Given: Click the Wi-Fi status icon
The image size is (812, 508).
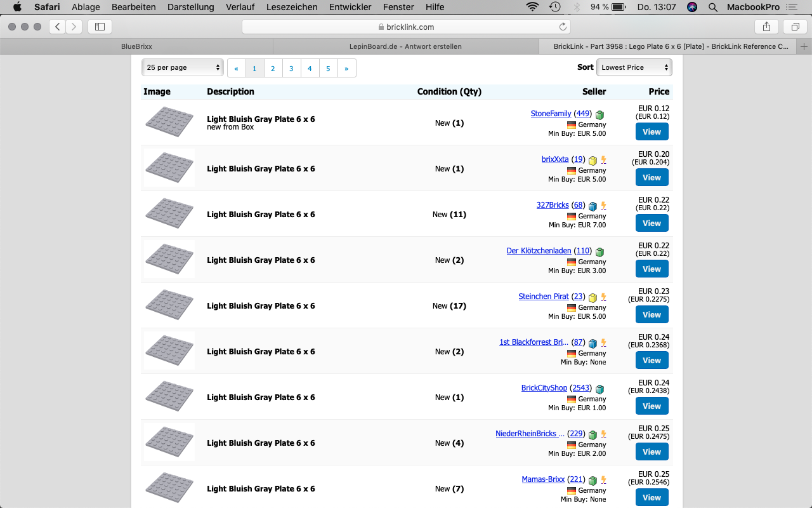Looking at the screenshot, I should (x=532, y=7).
